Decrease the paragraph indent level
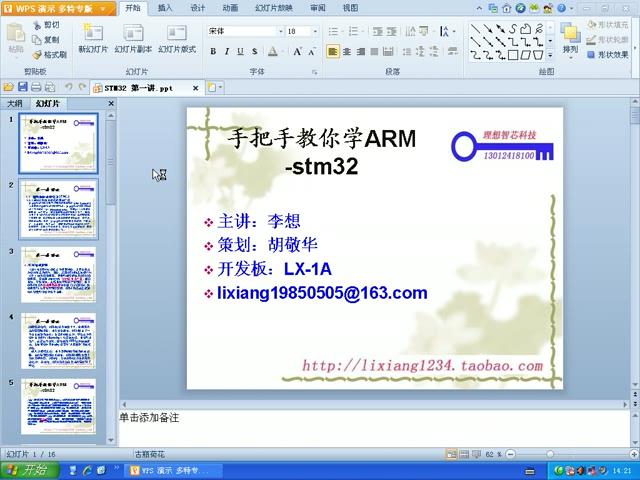Screen dimensions: 640x480 [378, 31]
